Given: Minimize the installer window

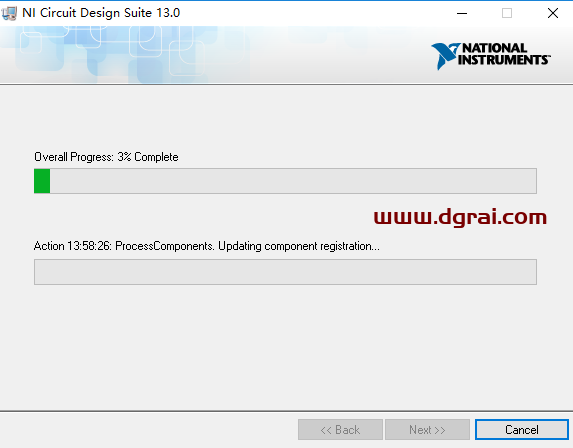Looking at the screenshot, I should point(462,14).
